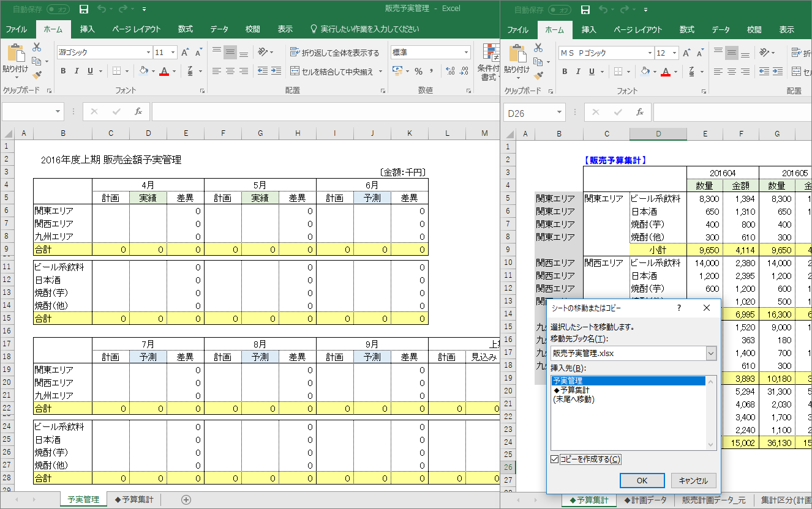Viewport: 812px width, 509px height.
Task: Click format painter brush in left window
Action: click(x=37, y=75)
